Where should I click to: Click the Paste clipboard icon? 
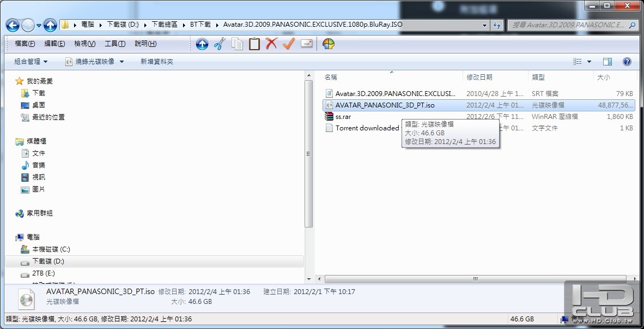click(254, 44)
